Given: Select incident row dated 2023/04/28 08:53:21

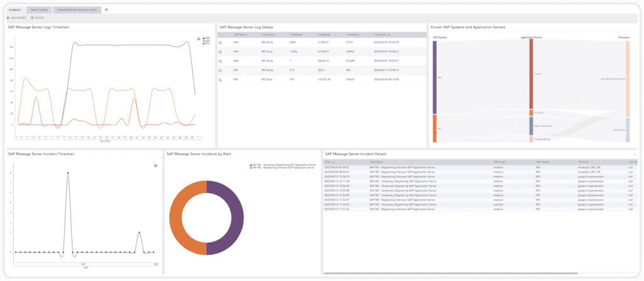Looking at the screenshot, I should tap(480, 172).
